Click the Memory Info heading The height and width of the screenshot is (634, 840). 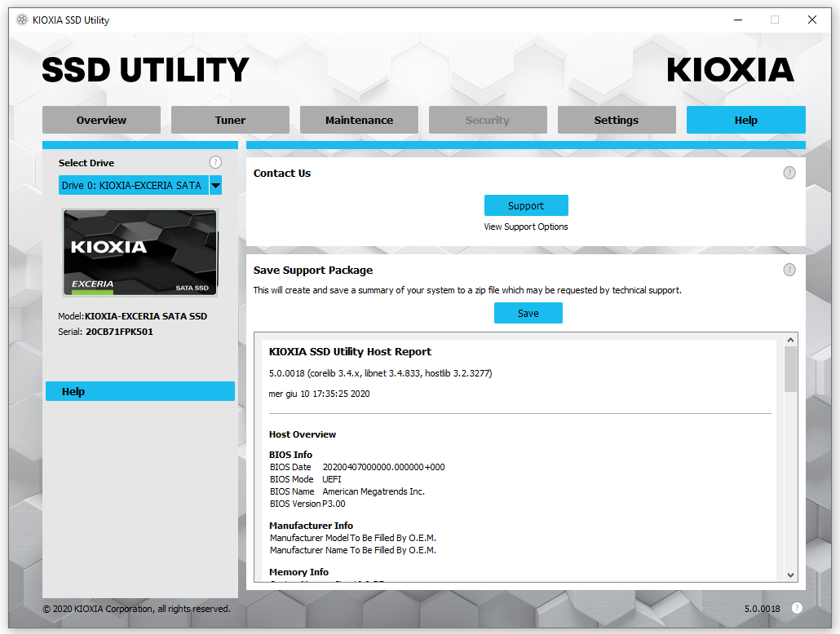click(x=299, y=572)
